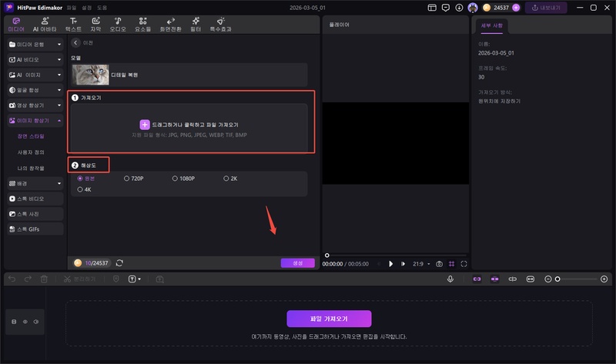Open the 화면전환 (Transitions) tab
The image size is (616, 364).
[170, 25]
